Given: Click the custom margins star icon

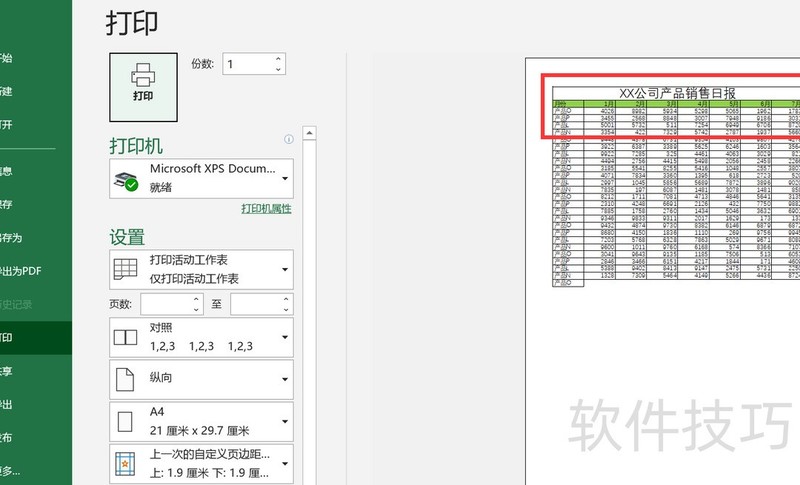Looking at the screenshot, I should [125, 464].
